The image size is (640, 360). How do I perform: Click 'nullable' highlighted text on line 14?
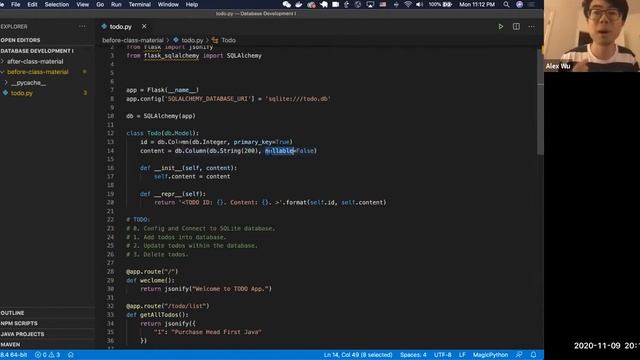280,151
